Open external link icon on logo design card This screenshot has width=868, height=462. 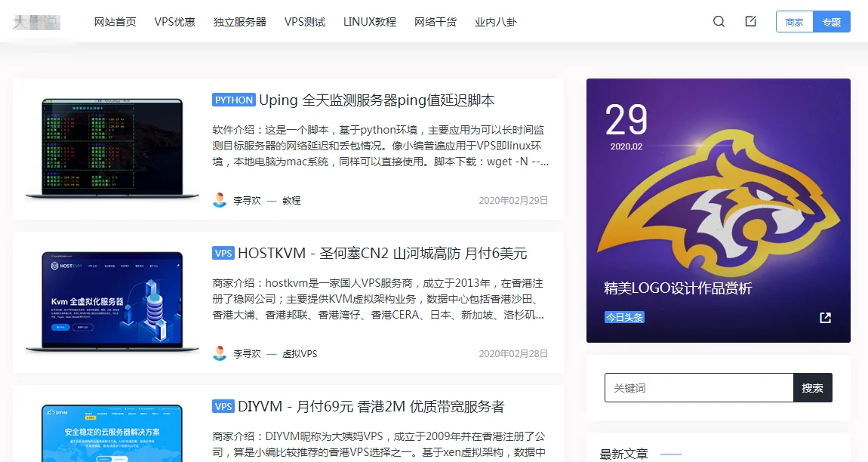(825, 317)
